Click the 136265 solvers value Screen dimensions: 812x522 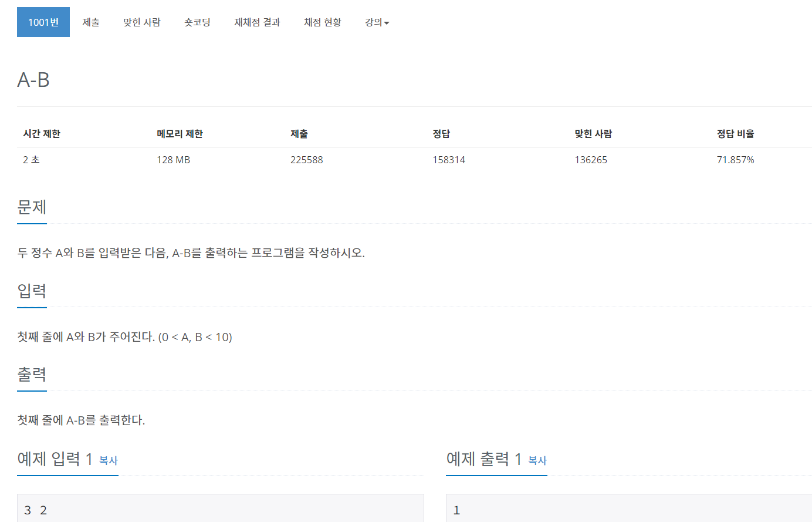click(591, 160)
